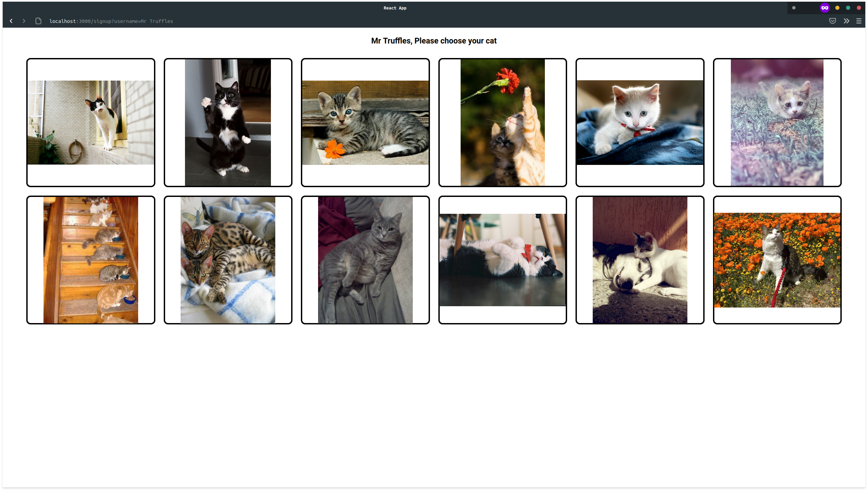
Task: Click the yellow minimize window dot
Action: 837,8
